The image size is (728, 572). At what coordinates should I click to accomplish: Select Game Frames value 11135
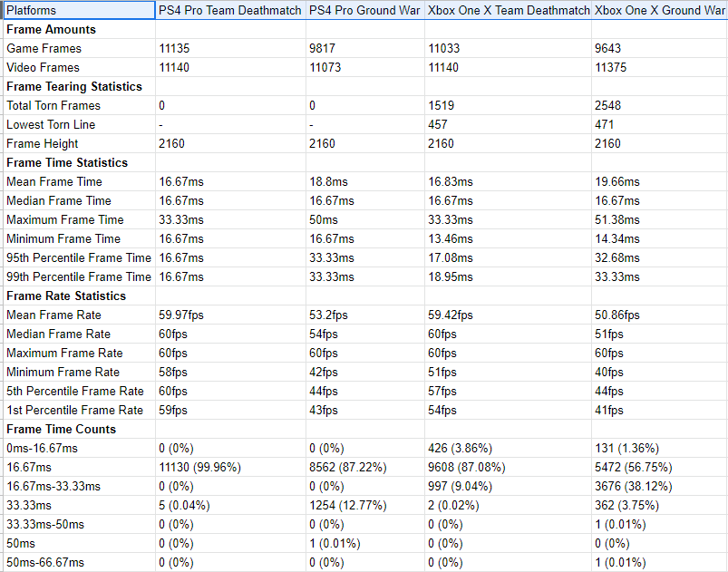tap(174, 48)
